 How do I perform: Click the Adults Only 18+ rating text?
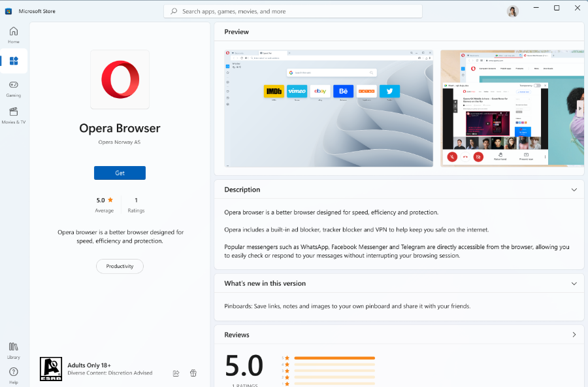90,365
